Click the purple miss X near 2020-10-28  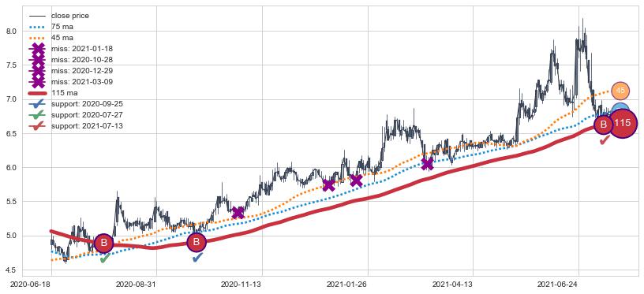[x=238, y=212]
